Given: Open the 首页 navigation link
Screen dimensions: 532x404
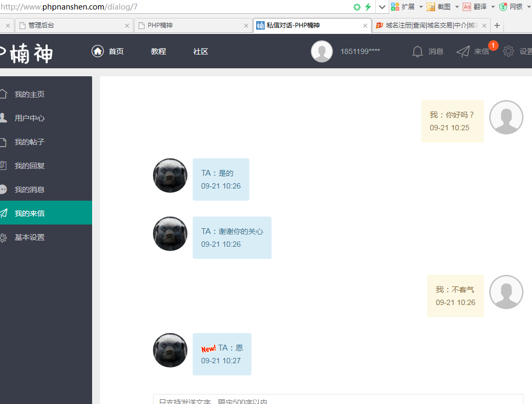Looking at the screenshot, I should pyautogui.click(x=116, y=51).
